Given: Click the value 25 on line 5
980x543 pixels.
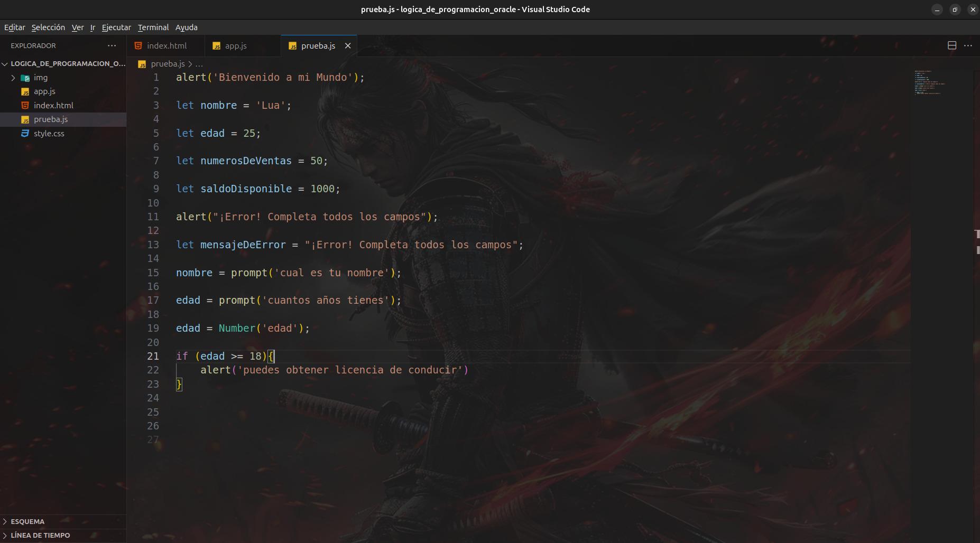Looking at the screenshot, I should point(249,133).
